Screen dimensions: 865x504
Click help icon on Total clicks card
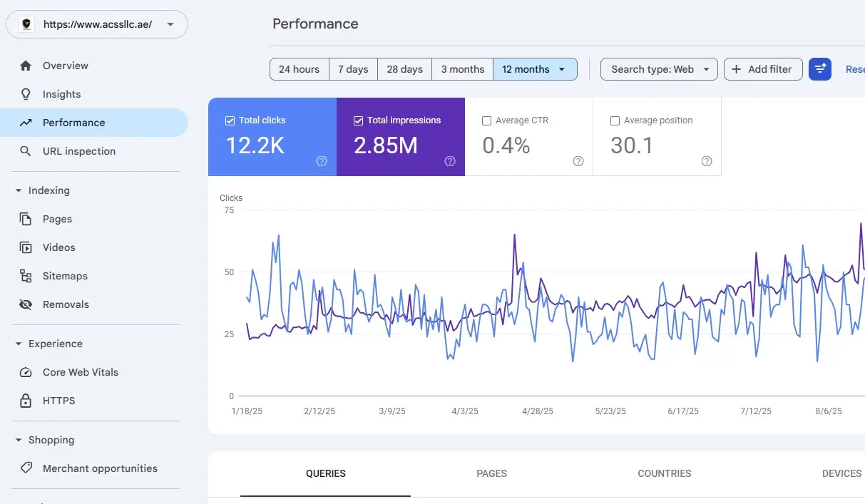[322, 161]
